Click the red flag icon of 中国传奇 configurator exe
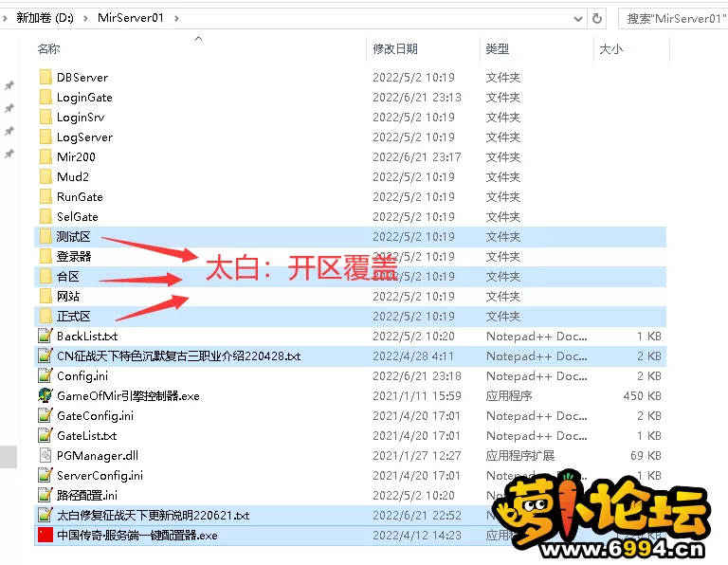728x565 pixels. coord(45,536)
